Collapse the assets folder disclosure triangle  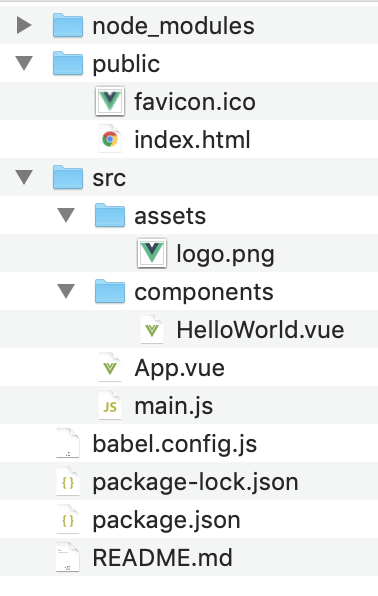(66, 215)
